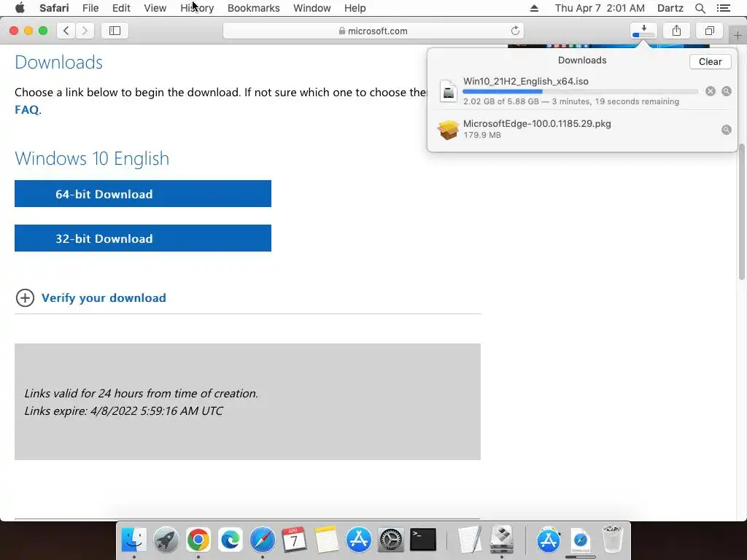The width and height of the screenshot is (747, 560).
Task: Open the History menu
Action: click(197, 8)
